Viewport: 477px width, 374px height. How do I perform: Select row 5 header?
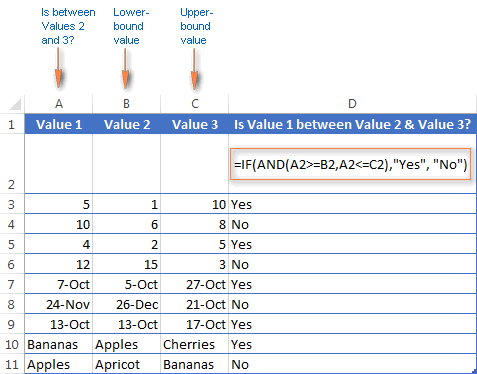[x=12, y=244]
